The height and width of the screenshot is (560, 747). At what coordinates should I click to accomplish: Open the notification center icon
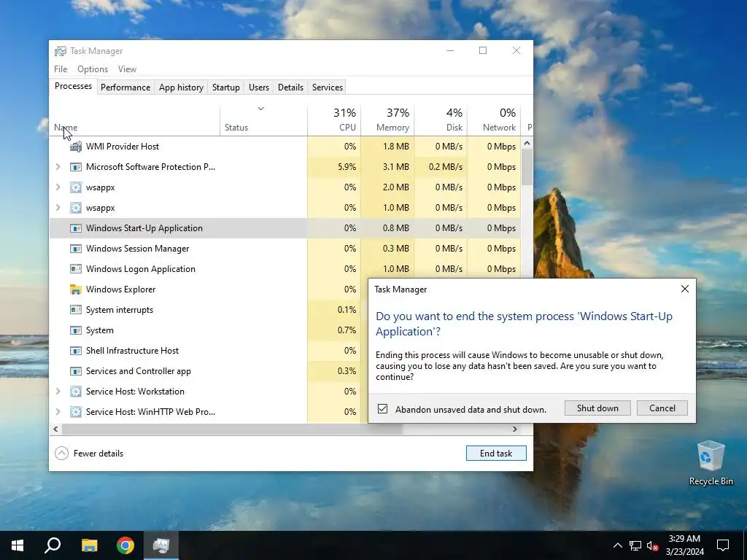[x=723, y=545]
